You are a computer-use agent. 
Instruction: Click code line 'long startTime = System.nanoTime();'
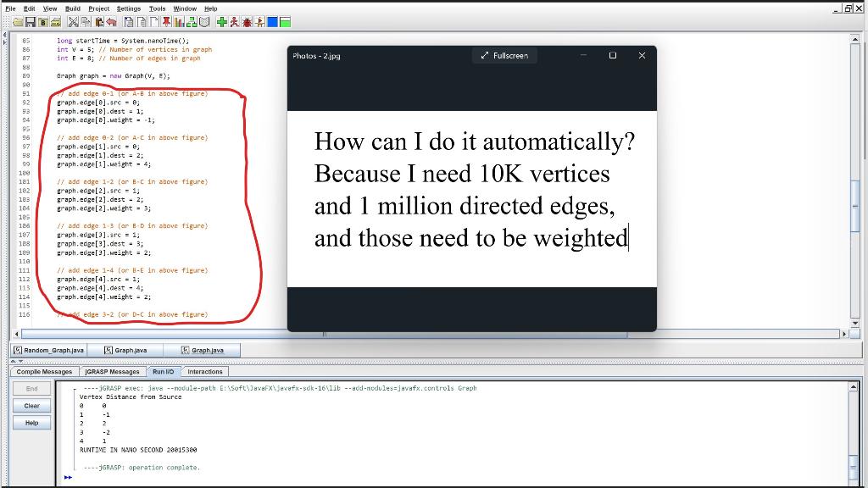(123, 41)
